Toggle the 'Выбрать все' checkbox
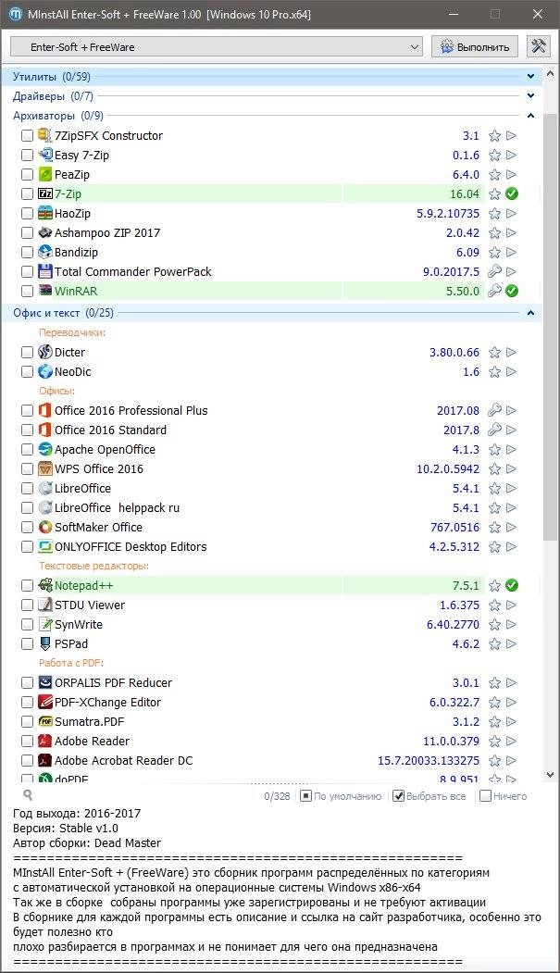The image size is (560, 973). [399, 796]
